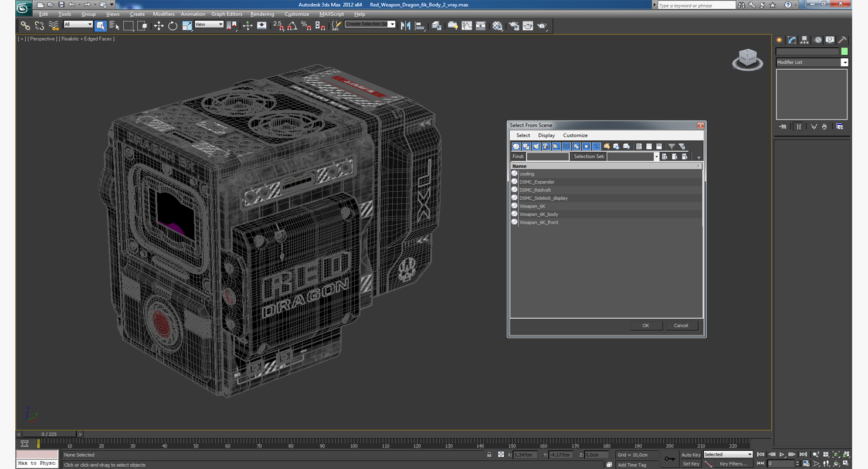
Task: Click the object color swatch
Action: [844, 52]
